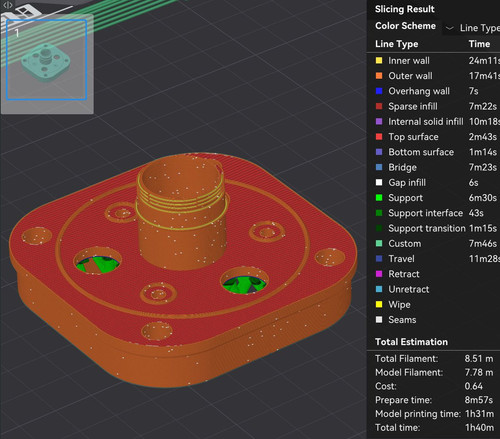
Task: Click the collapse arrows icon at top-left
Action: 7,5
